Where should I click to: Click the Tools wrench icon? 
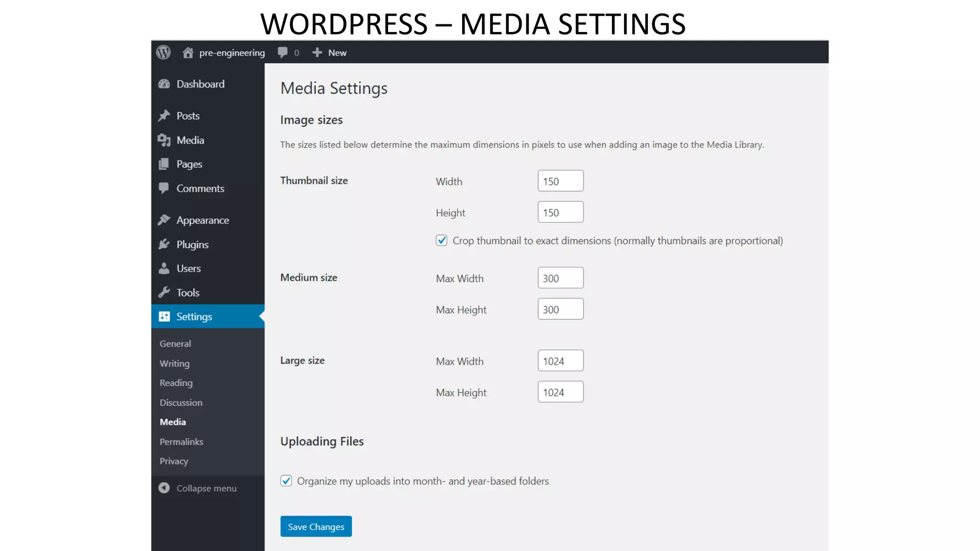[x=164, y=292]
